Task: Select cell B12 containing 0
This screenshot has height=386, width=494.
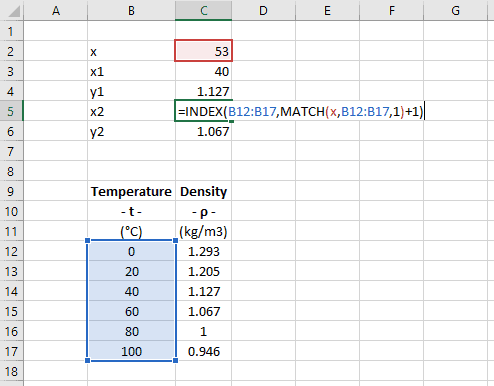Action: tap(131, 251)
